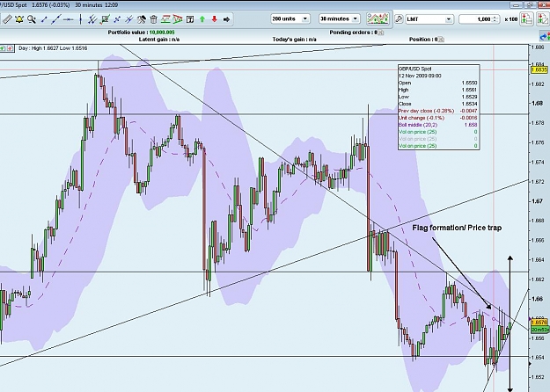Click the Prev day close (-0.28%) row
This screenshot has height=392, width=550.
(437, 111)
